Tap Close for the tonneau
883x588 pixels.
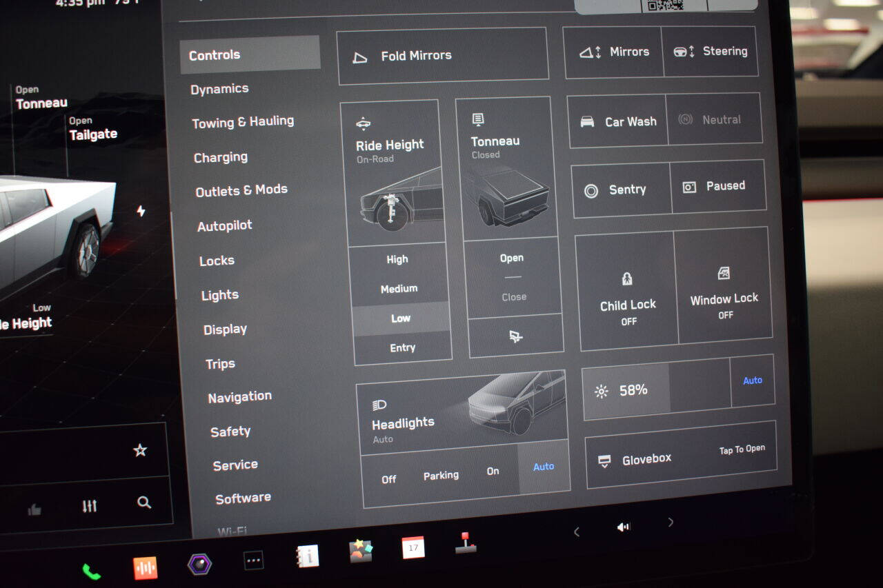pos(514,297)
